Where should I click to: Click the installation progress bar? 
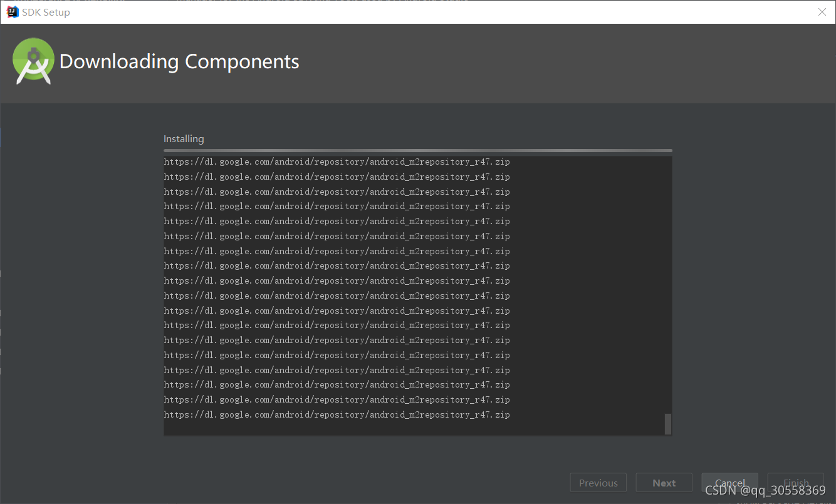418,150
